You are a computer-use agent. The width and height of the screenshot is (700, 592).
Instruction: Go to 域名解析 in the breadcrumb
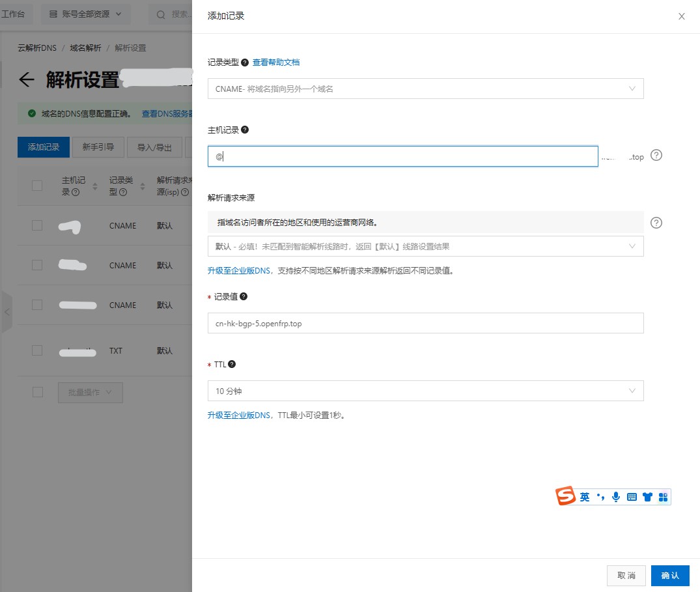coord(85,48)
